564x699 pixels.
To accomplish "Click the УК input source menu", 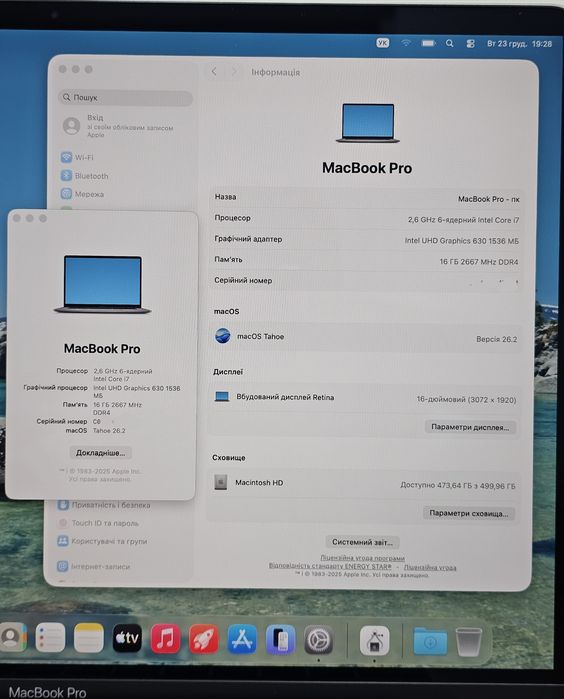I will [x=383, y=43].
